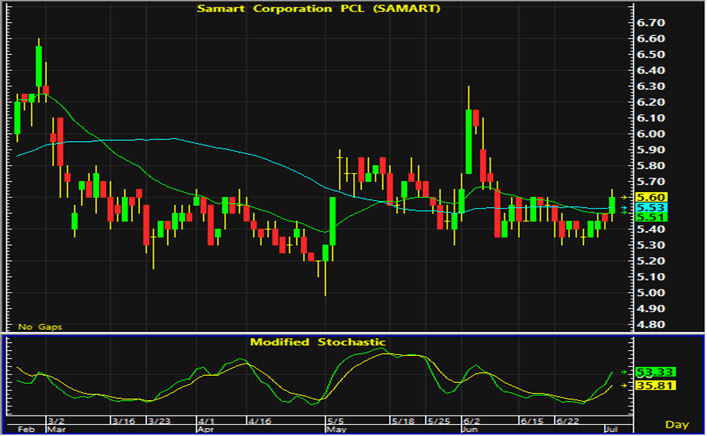Viewport: 707px width, 436px height.
Task: Select the Modified Stochastic panel title
Action: click(318, 342)
